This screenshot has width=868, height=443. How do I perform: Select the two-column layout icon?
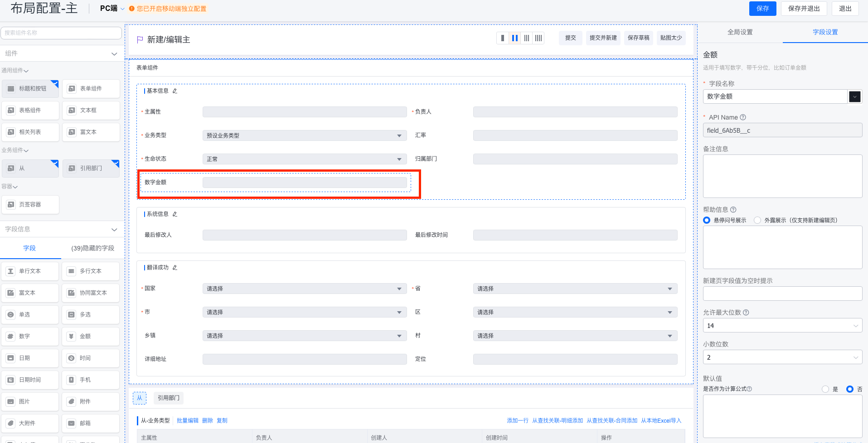tap(515, 38)
